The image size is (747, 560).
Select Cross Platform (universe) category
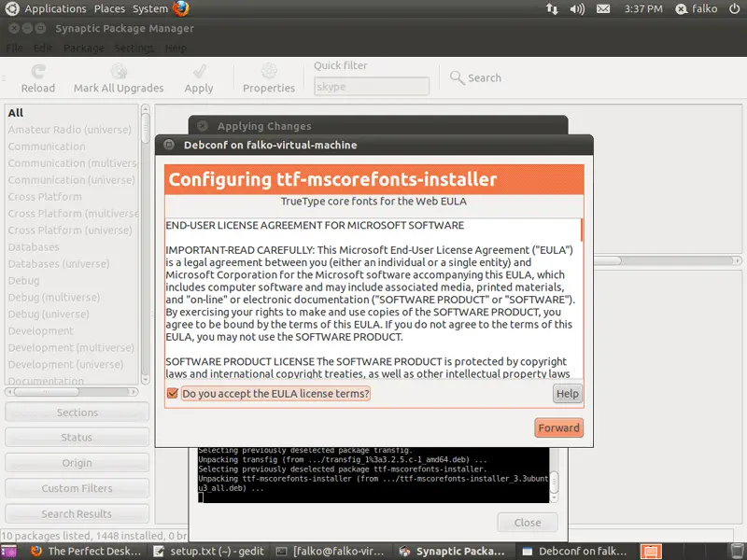point(70,230)
